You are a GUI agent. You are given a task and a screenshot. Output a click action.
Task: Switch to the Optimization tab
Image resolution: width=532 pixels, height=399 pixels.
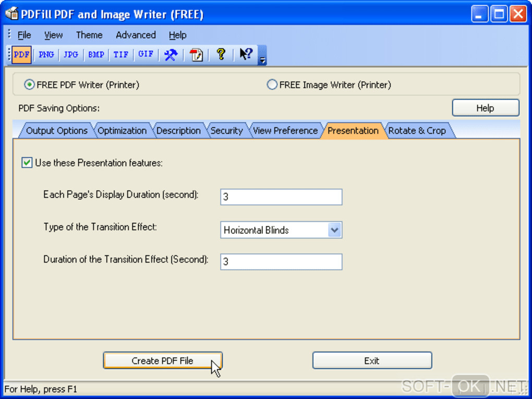[x=122, y=130]
